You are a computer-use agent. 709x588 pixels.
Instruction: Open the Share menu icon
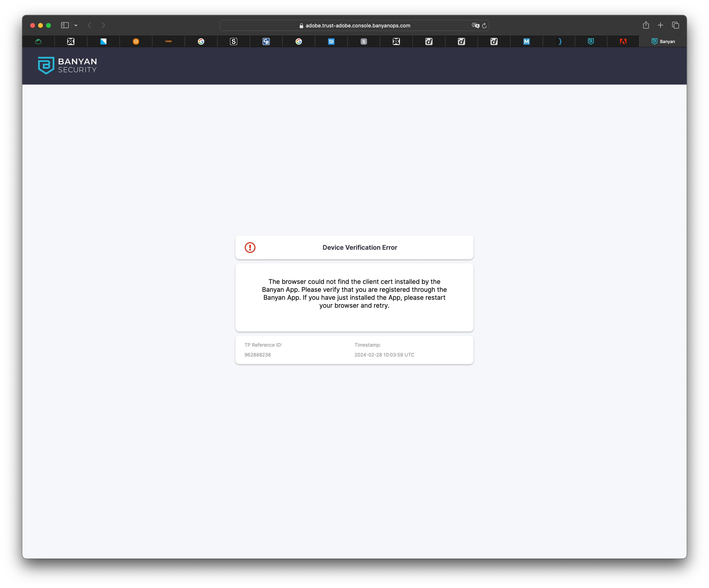tap(645, 25)
